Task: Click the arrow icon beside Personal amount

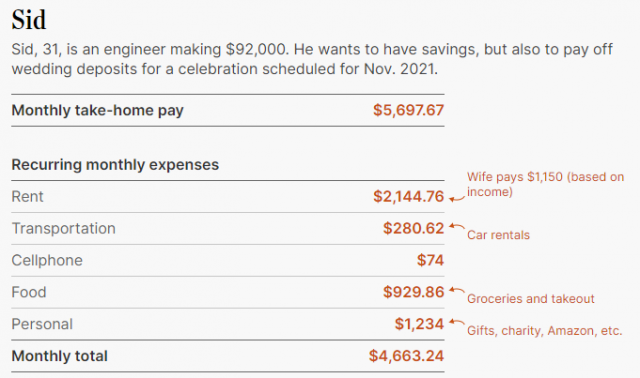Action: coord(457,322)
